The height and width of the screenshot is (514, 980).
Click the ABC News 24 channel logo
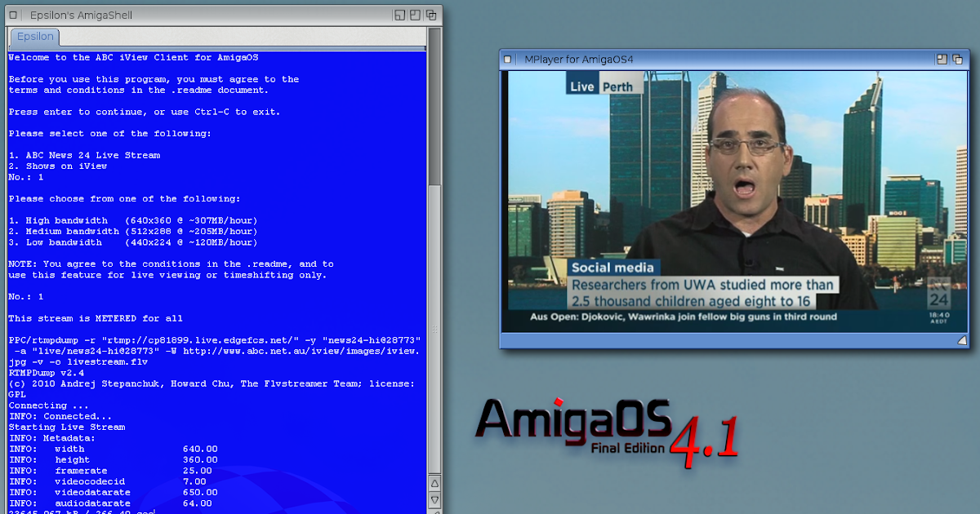tap(940, 293)
